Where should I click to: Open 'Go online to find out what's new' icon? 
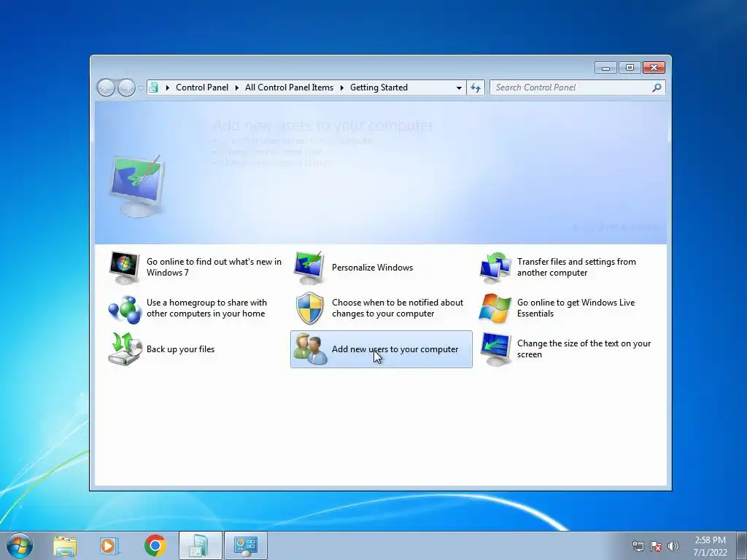[124, 268]
